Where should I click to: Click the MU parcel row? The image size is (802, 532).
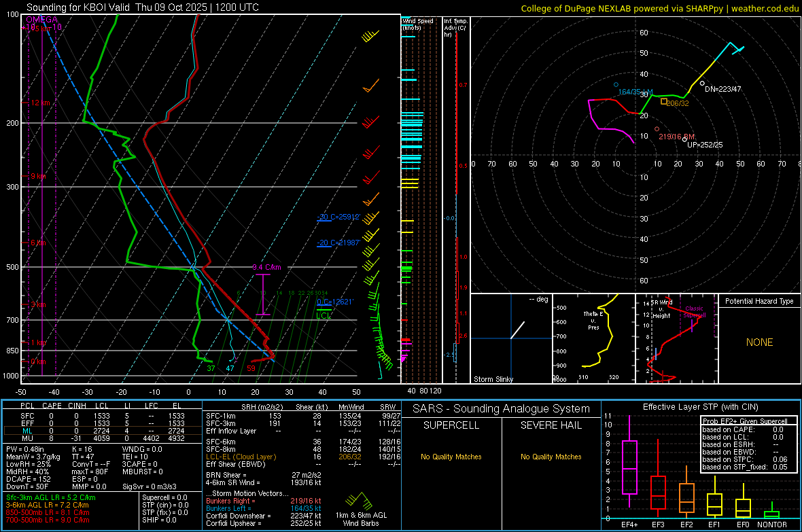[103, 438]
